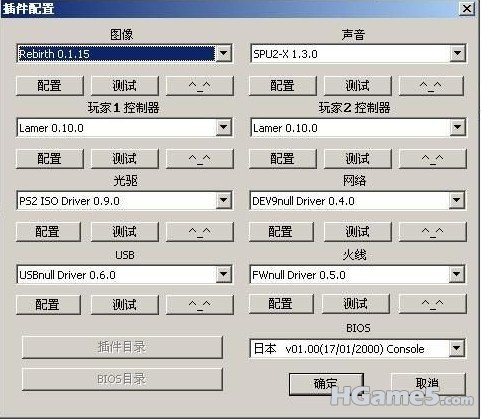Test the 玩家2 控制器 plugin

click(x=357, y=158)
